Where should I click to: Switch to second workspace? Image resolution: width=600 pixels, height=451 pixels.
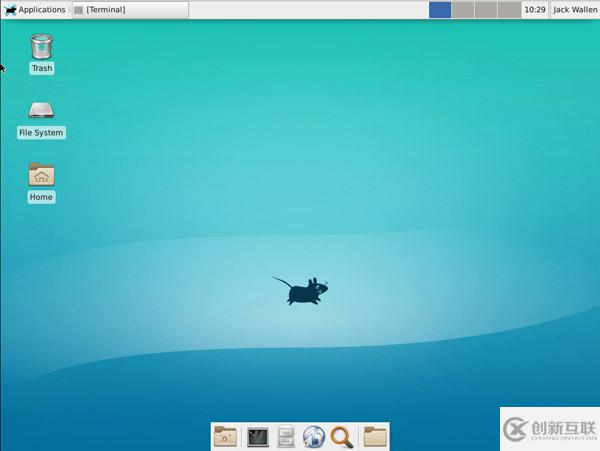pyautogui.click(x=463, y=10)
